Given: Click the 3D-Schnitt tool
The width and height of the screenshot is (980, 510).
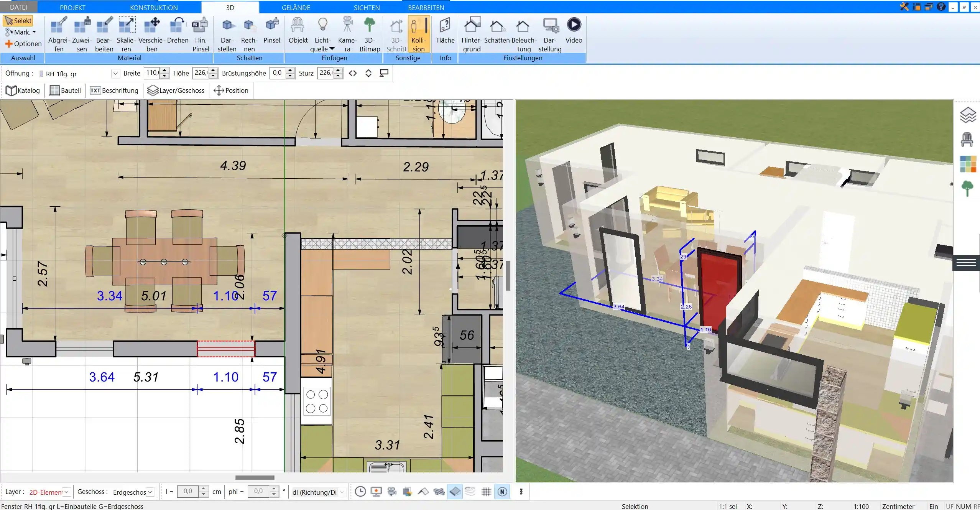Looking at the screenshot, I should click(x=396, y=34).
